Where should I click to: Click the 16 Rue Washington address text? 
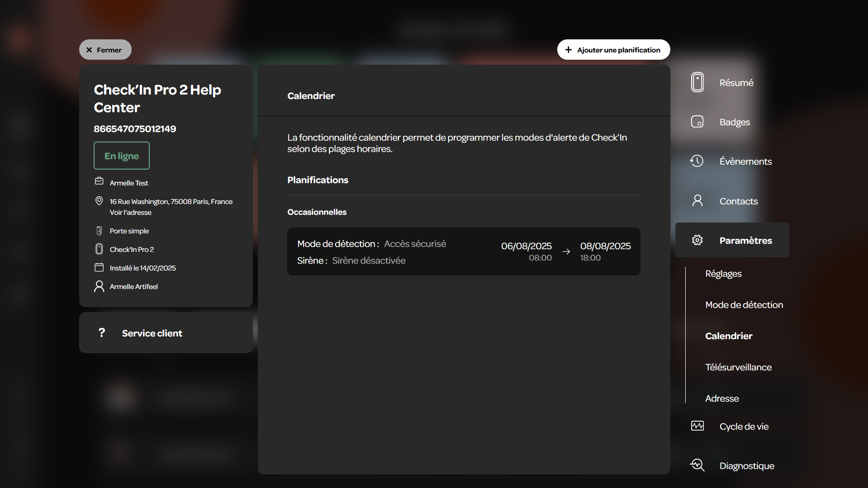[x=171, y=202]
